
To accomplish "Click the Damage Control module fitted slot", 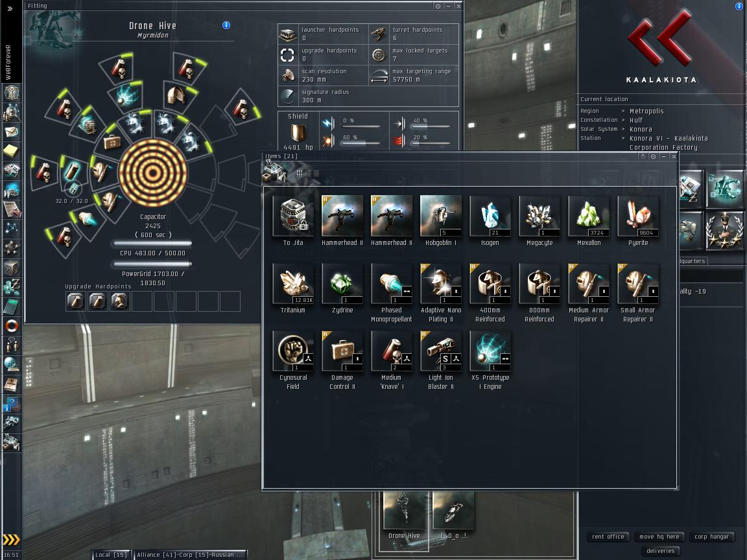I will click(x=112, y=141).
